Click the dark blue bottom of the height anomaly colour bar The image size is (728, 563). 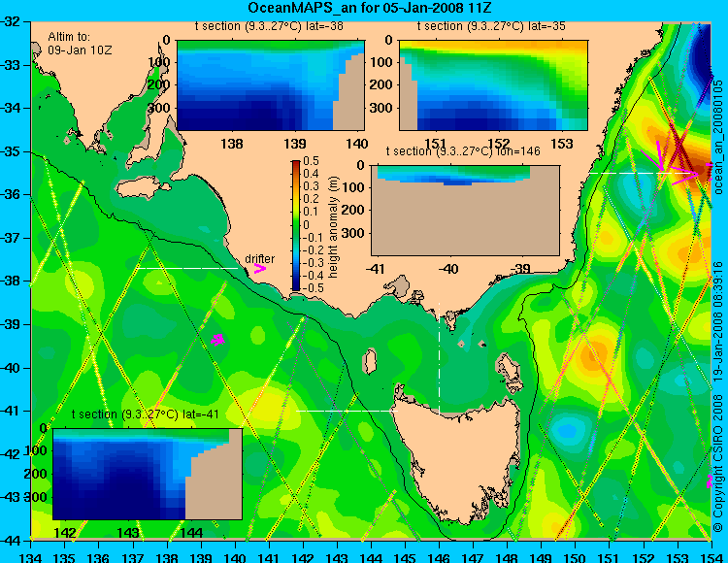click(296, 286)
